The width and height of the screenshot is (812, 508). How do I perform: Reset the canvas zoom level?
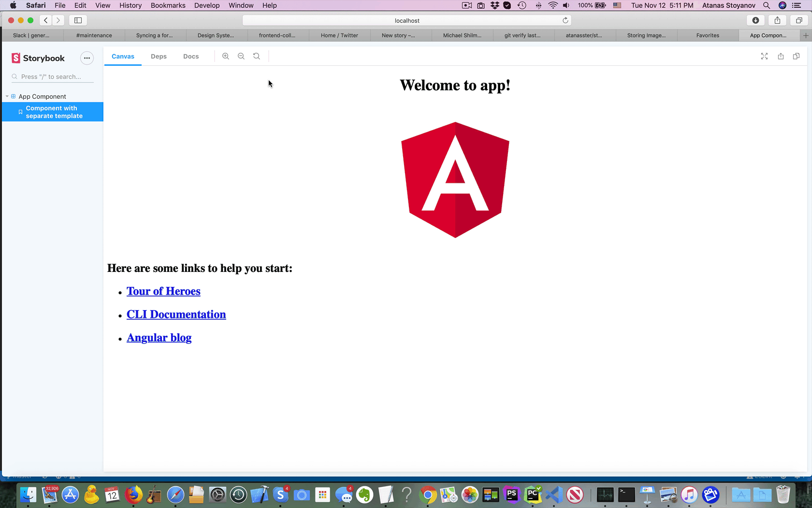[257, 56]
